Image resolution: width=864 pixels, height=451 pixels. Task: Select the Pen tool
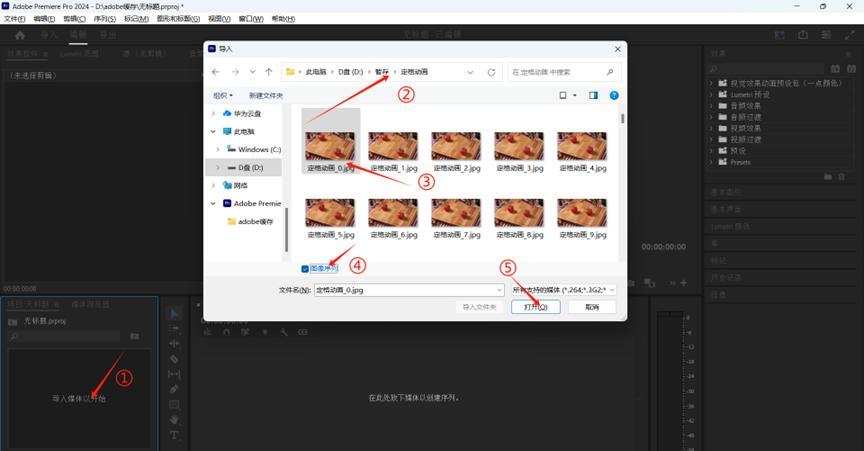[174, 389]
